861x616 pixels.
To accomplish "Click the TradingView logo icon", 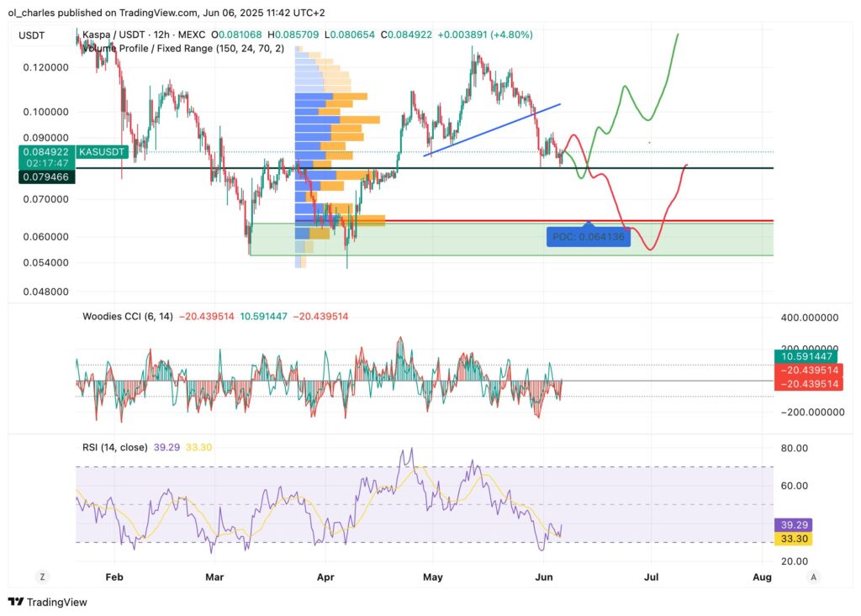I will click(16, 602).
